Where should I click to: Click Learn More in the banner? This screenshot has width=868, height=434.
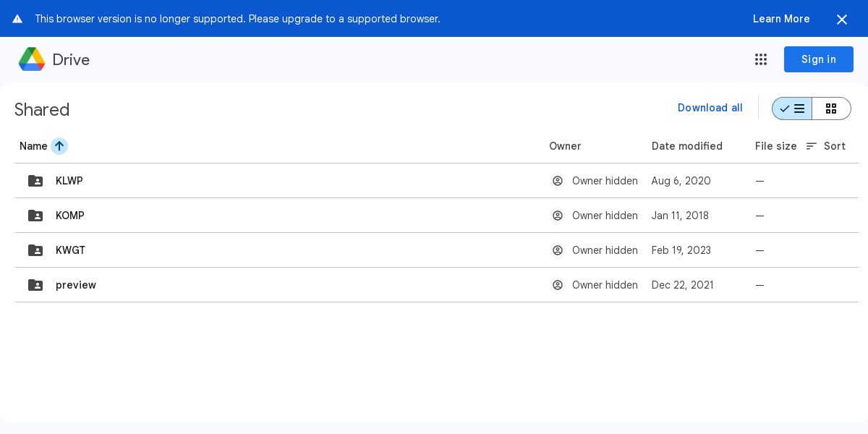pyautogui.click(x=781, y=19)
